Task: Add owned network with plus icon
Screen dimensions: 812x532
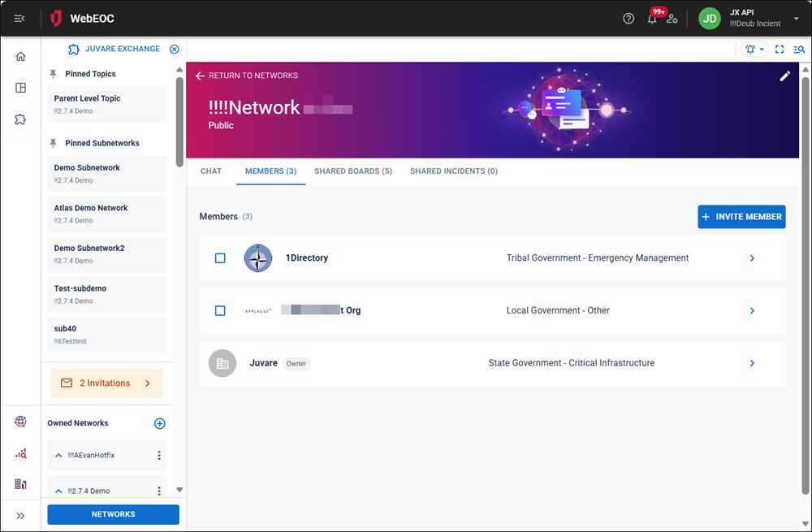Action: point(159,424)
